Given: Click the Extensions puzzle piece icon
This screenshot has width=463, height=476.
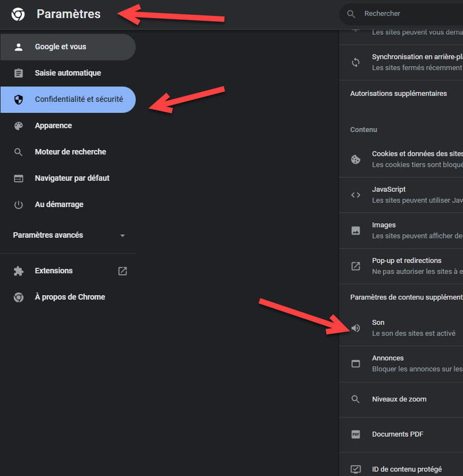Looking at the screenshot, I should tap(19, 271).
